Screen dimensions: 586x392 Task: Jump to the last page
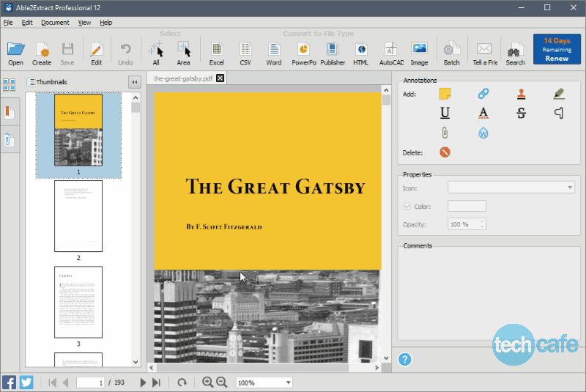pyautogui.click(x=156, y=382)
